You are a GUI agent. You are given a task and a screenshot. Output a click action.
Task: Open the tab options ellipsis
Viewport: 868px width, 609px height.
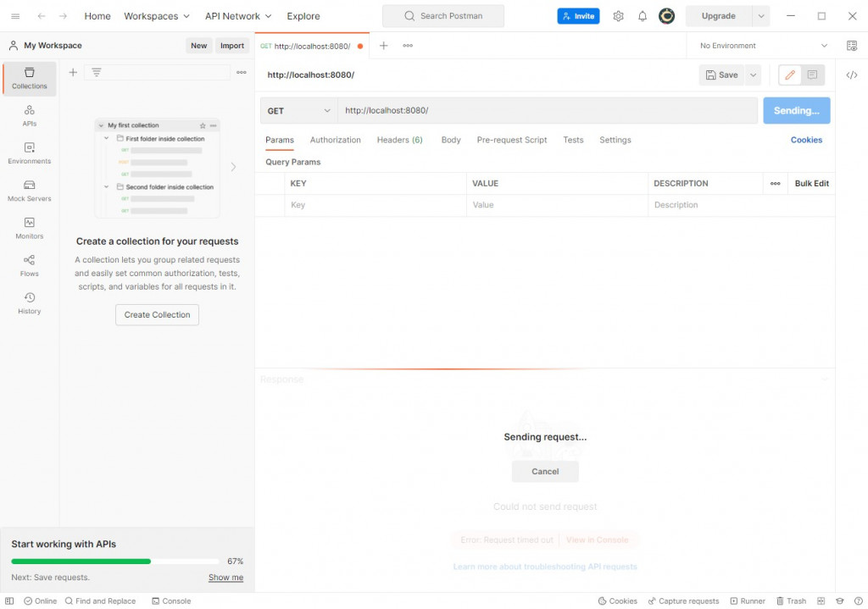pos(408,46)
